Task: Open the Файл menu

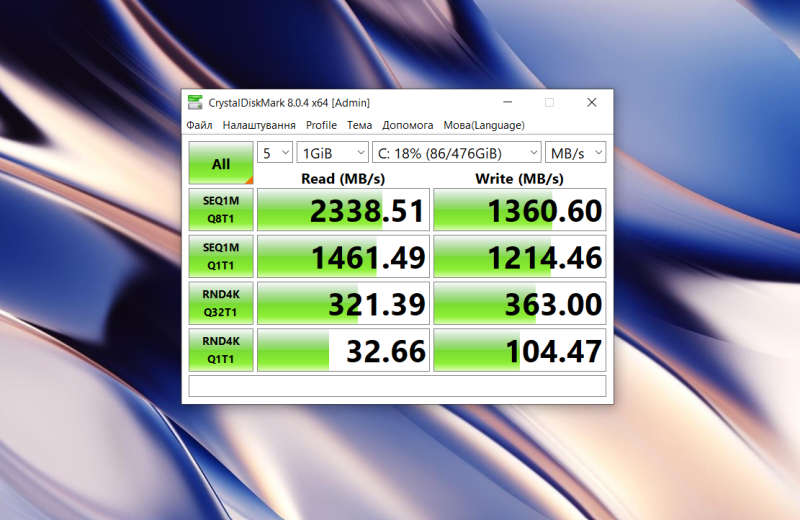Action: [199, 125]
